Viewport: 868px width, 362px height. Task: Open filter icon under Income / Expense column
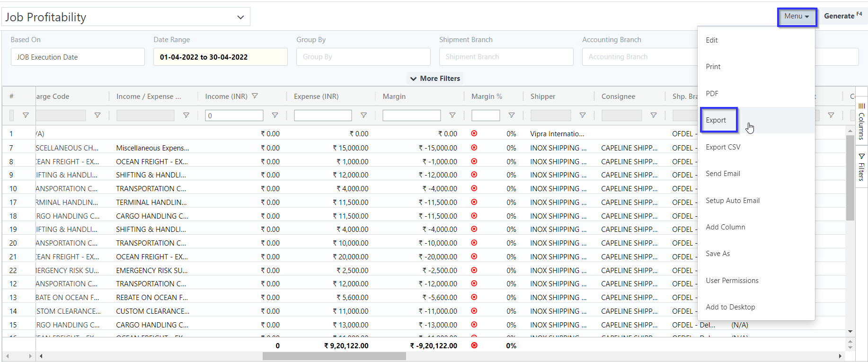[x=186, y=115]
